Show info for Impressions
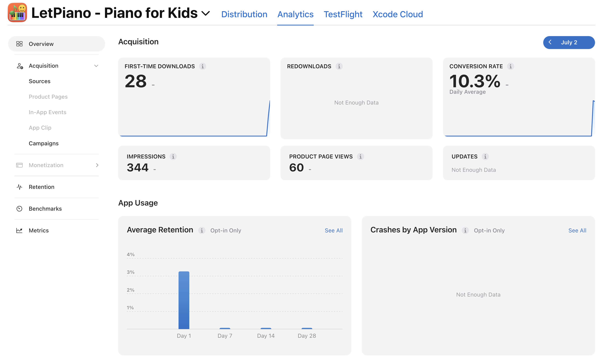Screen dimensions: 596x364 [173, 157]
